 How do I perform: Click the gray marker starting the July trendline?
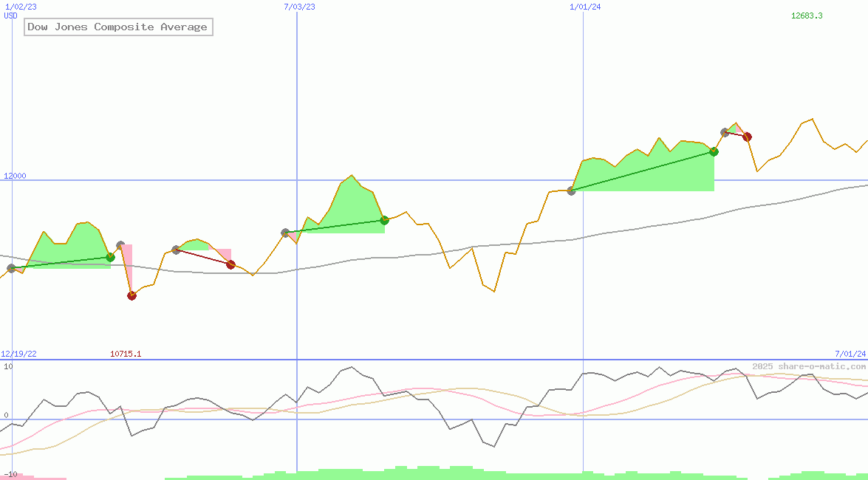click(x=284, y=233)
